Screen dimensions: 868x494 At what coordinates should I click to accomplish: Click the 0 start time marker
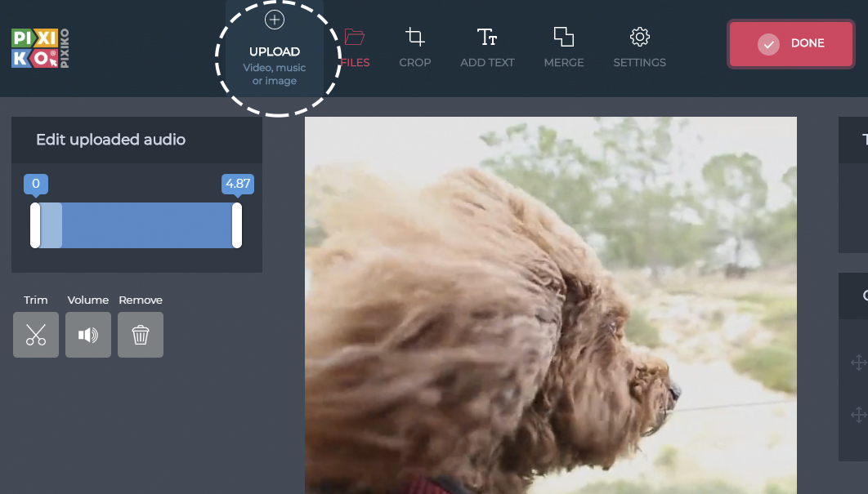[x=36, y=185]
